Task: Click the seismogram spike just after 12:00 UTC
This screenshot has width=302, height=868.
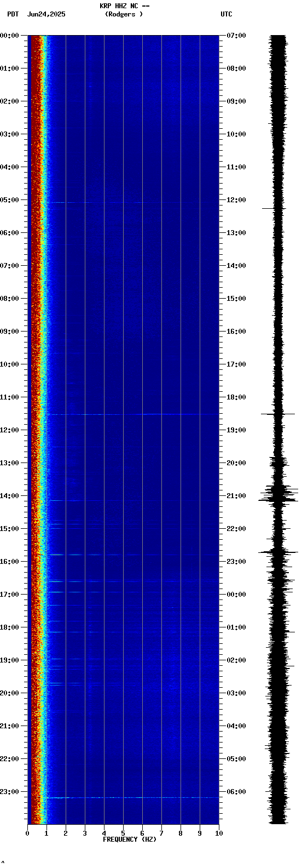Action: (274, 208)
